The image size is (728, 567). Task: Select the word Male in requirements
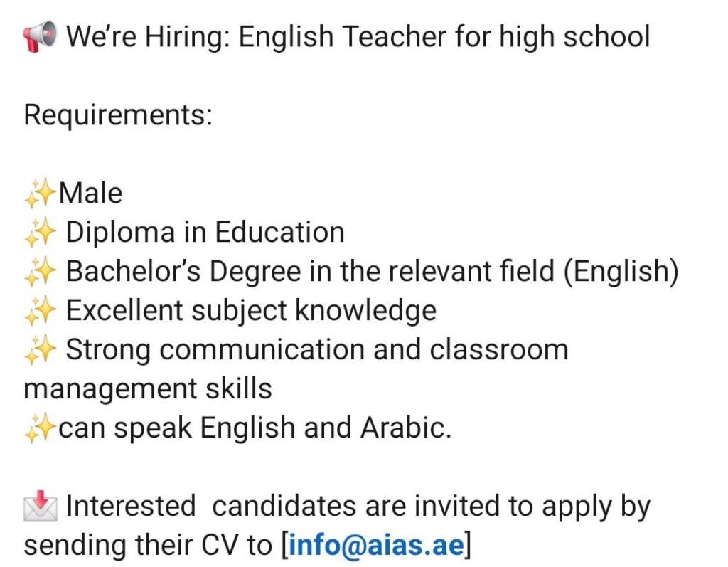pos(90,194)
